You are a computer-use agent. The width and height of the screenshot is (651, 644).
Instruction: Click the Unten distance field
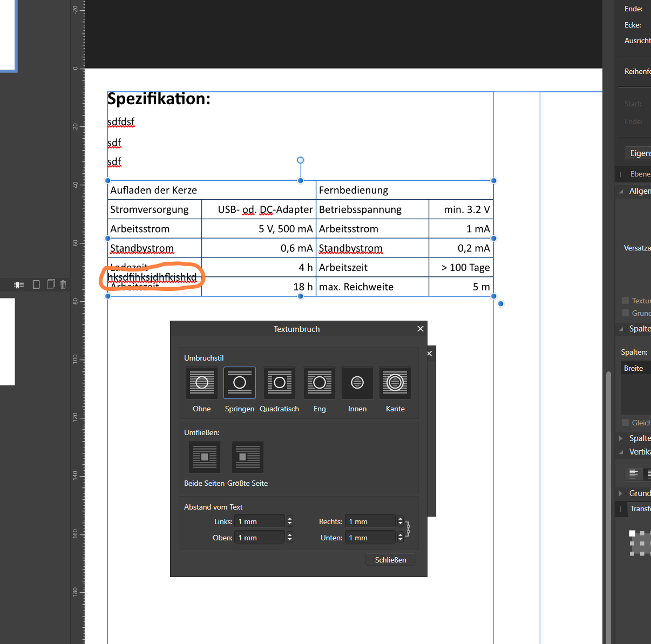[370, 538]
